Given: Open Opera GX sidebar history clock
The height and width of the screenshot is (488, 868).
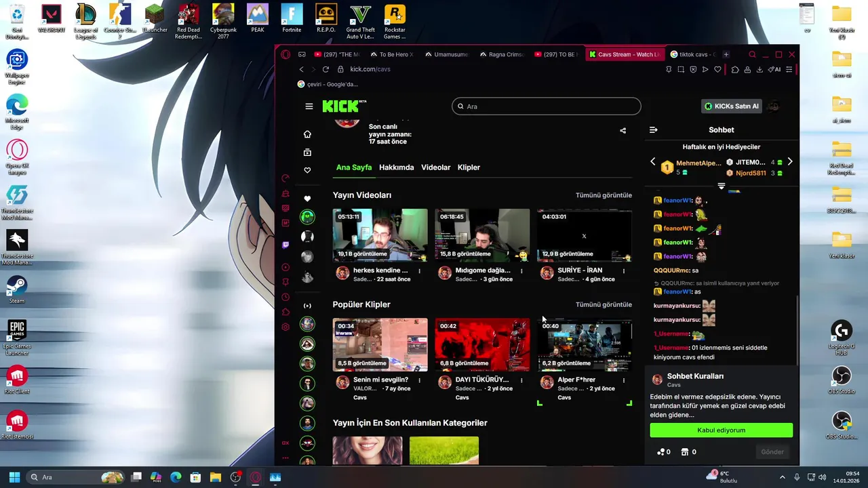Looking at the screenshot, I should pyautogui.click(x=285, y=297).
